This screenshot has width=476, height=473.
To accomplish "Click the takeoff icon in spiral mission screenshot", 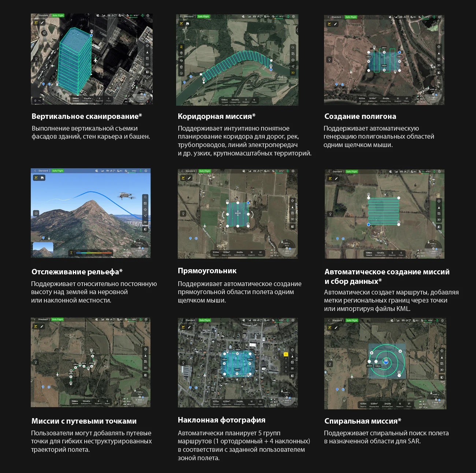I will tap(329, 327).
